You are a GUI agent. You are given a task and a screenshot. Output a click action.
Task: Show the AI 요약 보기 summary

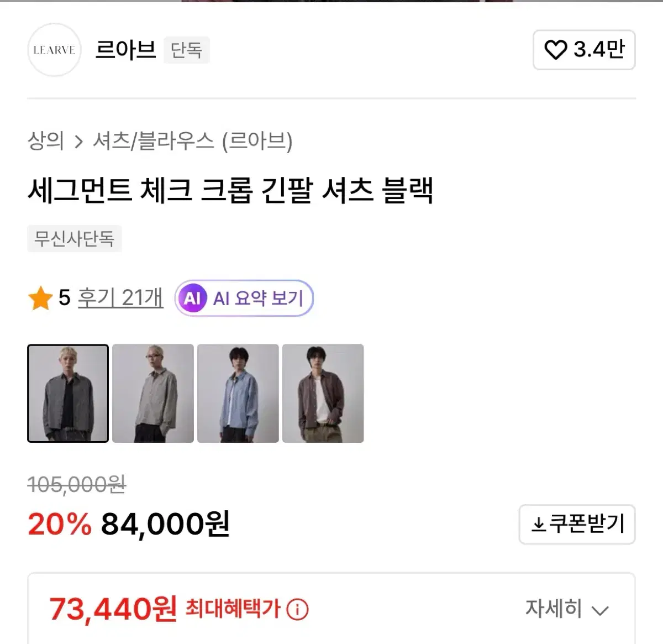coord(258,299)
